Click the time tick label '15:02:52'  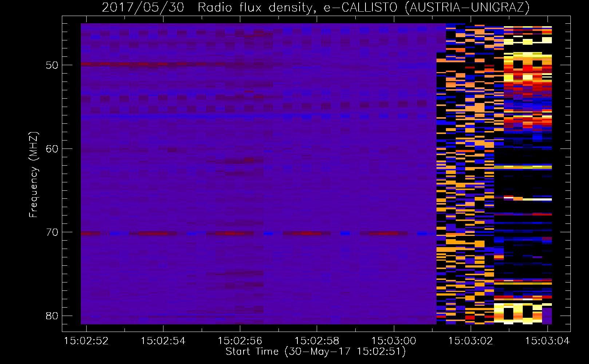point(86,341)
